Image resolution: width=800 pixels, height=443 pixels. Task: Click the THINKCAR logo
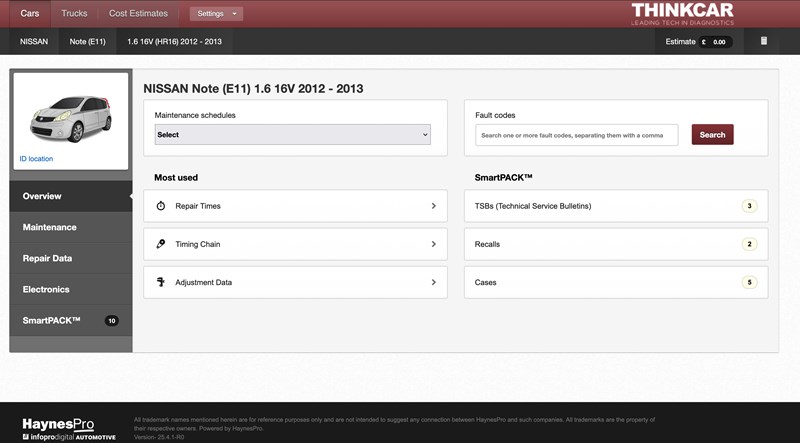click(682, 15)
